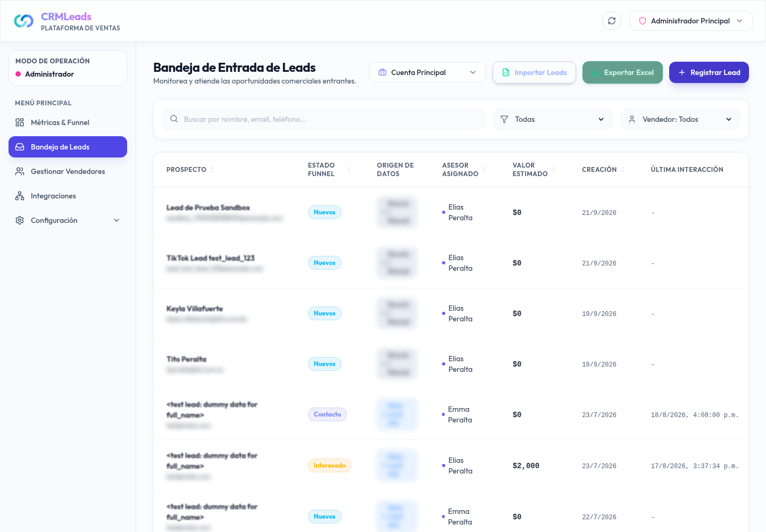Click the CRMLeads logo icon
Screen dimensions: 766x532
[x=24, y=21]
